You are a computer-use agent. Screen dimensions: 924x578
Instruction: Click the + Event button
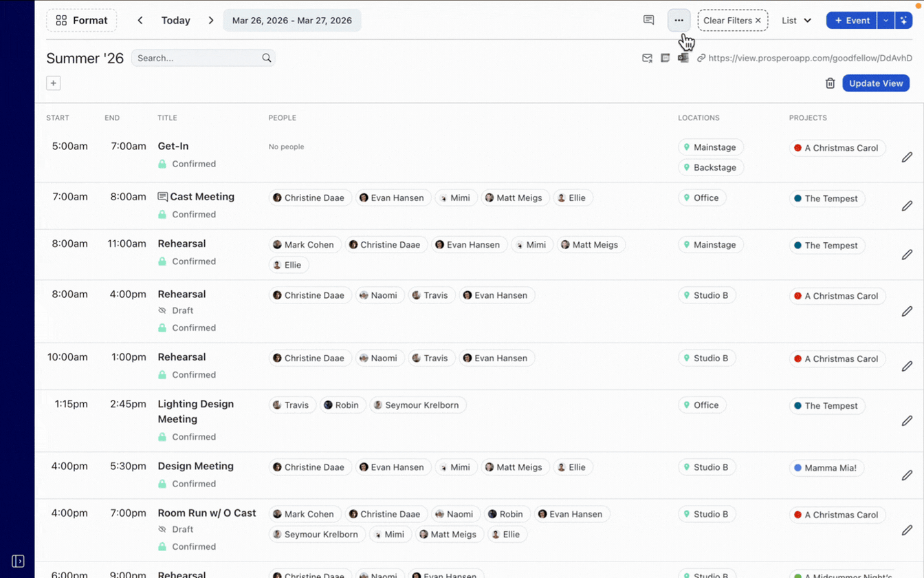pos(852,20)
